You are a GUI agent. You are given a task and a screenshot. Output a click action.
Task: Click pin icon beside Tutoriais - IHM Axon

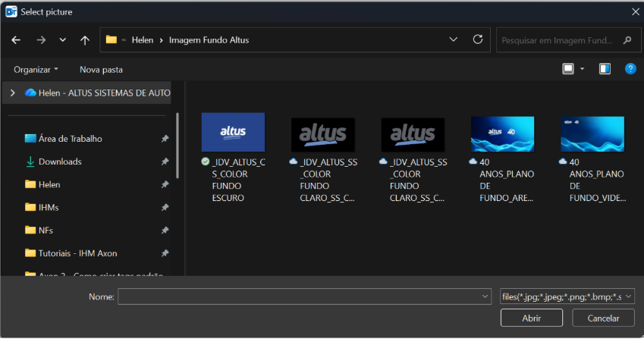tap(165, 253)
